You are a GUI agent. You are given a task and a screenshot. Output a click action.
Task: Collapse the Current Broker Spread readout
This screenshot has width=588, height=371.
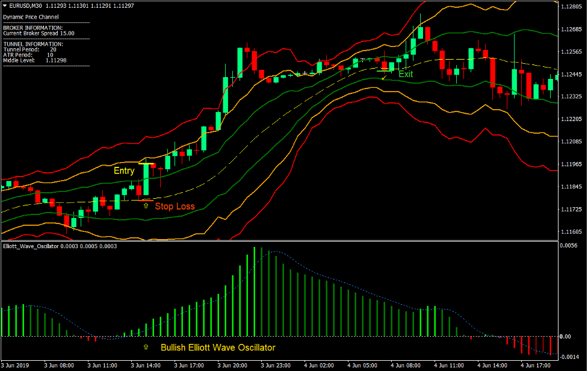39,33
